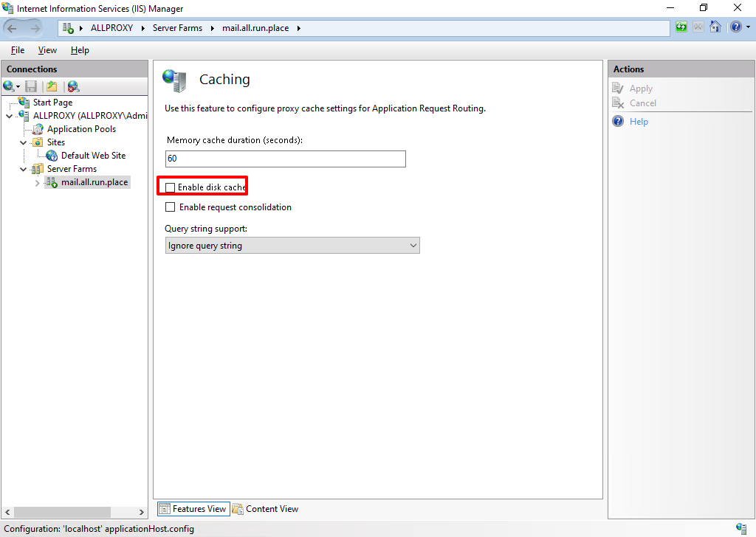This screenshot has height=537, width=756.
Task: Click the server farm icon in the address bar
Action: [x=68, y=28]
